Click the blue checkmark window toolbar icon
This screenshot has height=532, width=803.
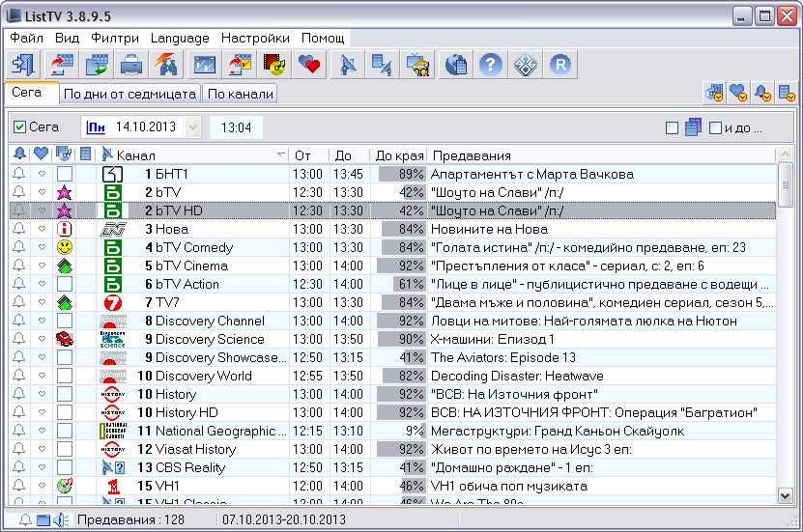(204, 65)
